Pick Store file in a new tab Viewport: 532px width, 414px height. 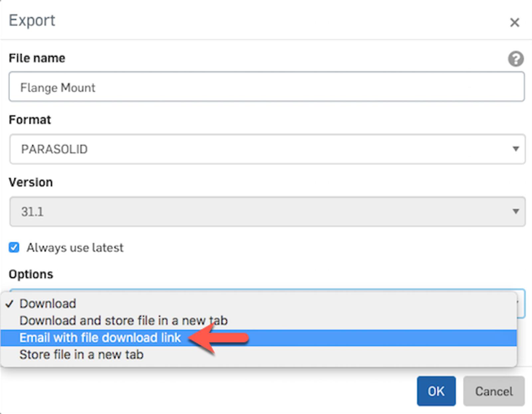tap(81, 355)
